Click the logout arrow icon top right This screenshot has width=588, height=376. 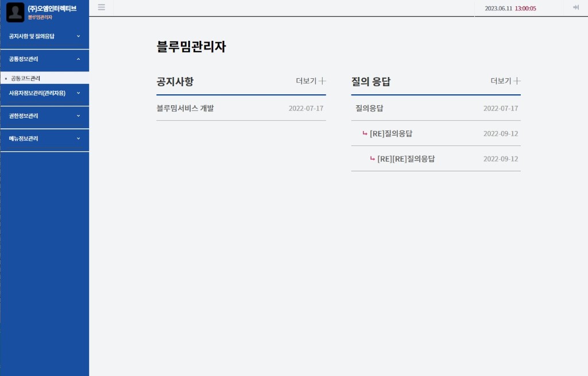[575, 8]
